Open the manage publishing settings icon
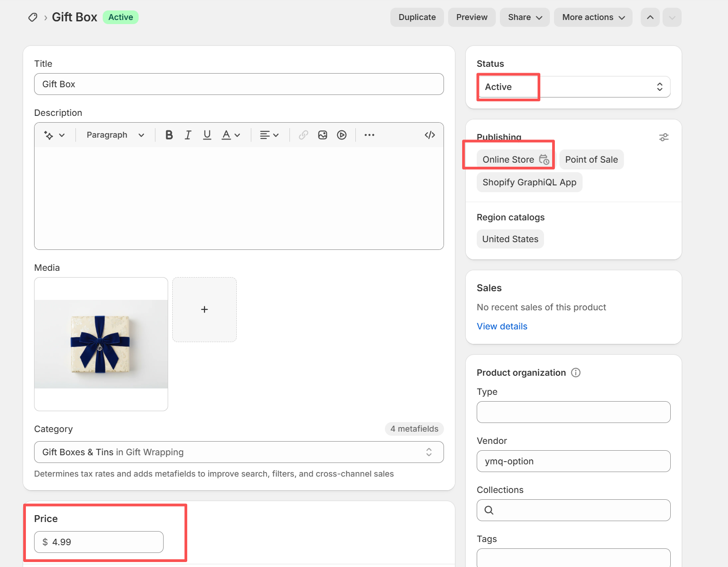Image resolution: width=728 pixels, height=567 pixels. 663,137
